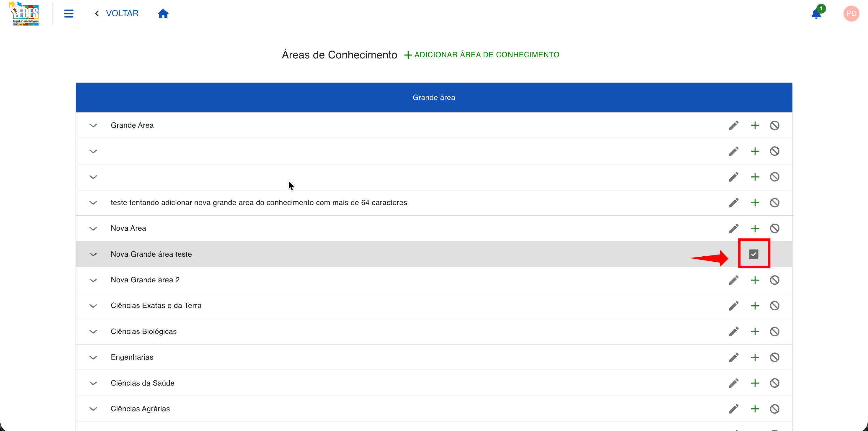
Task: Click the disable icon for Engenharias
Action: point(775,357)
